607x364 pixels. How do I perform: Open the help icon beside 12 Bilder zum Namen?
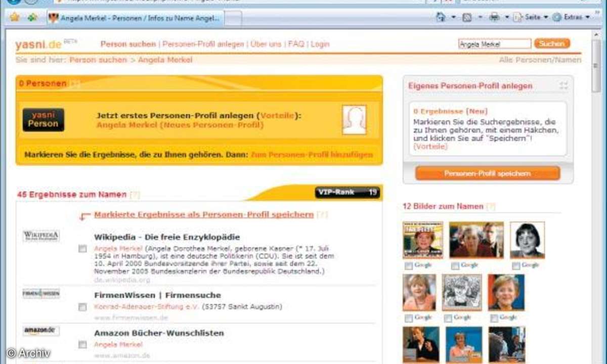(491, 206)
